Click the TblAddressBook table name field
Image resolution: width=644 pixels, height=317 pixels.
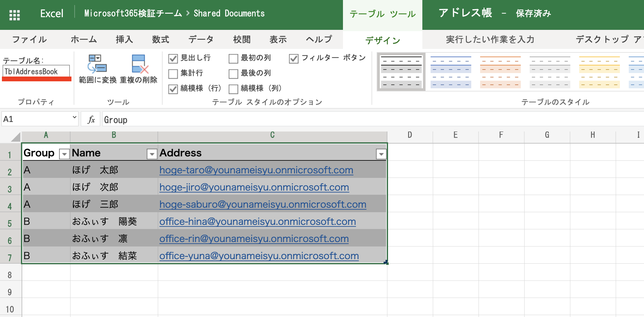pos(36,71)
